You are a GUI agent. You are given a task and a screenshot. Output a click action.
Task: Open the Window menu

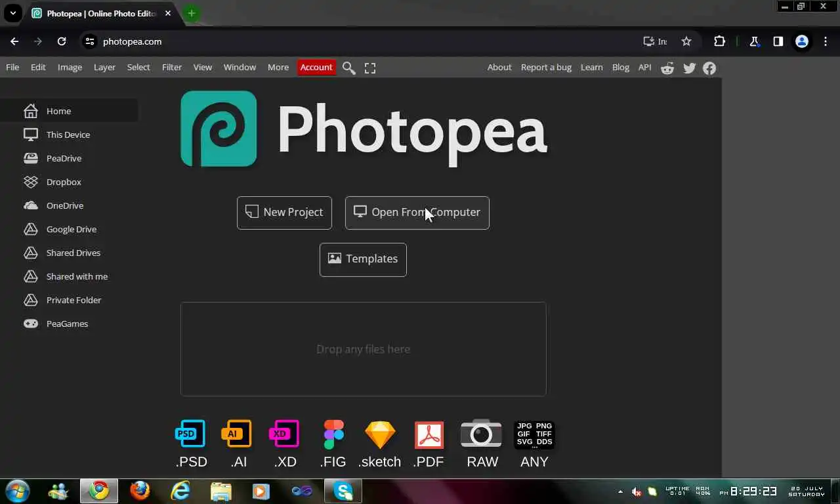(x=240, y=67)
